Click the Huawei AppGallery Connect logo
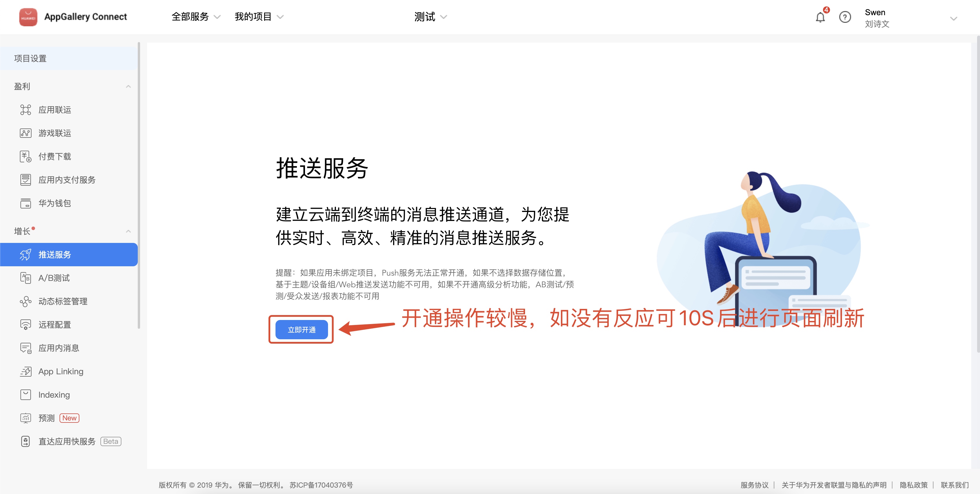The width and height of the screenshot is (980, 494). click(28, 17)
